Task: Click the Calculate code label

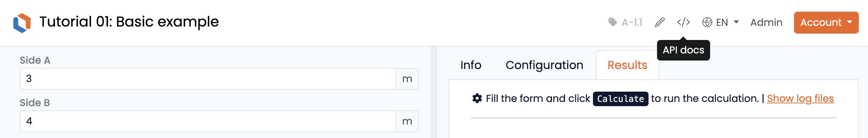Action: point(621,99)
